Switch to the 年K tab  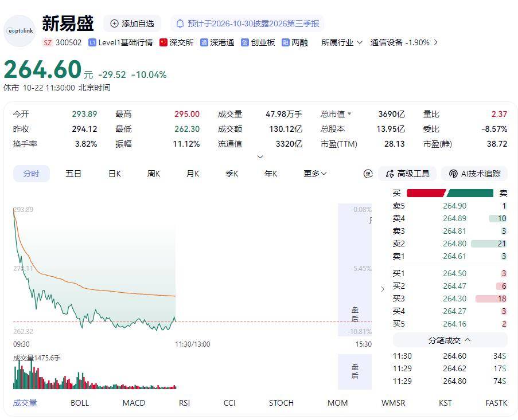(x=271, y=174)
